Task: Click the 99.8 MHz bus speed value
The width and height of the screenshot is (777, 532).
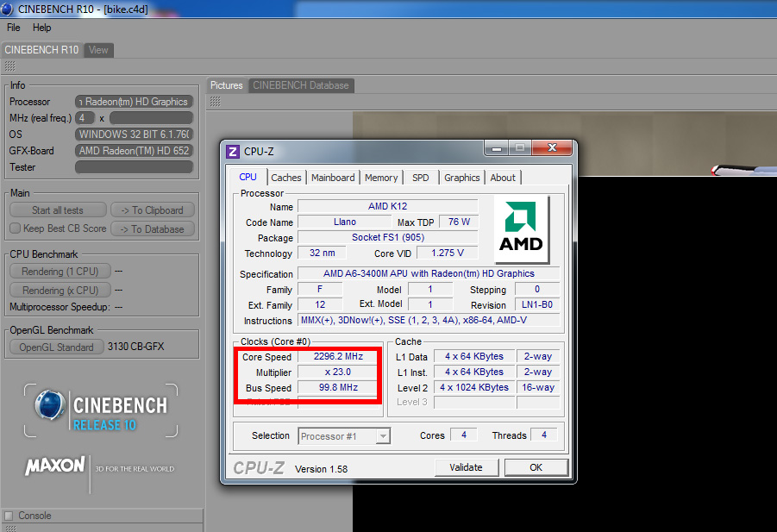Action: tap(338, 387)
